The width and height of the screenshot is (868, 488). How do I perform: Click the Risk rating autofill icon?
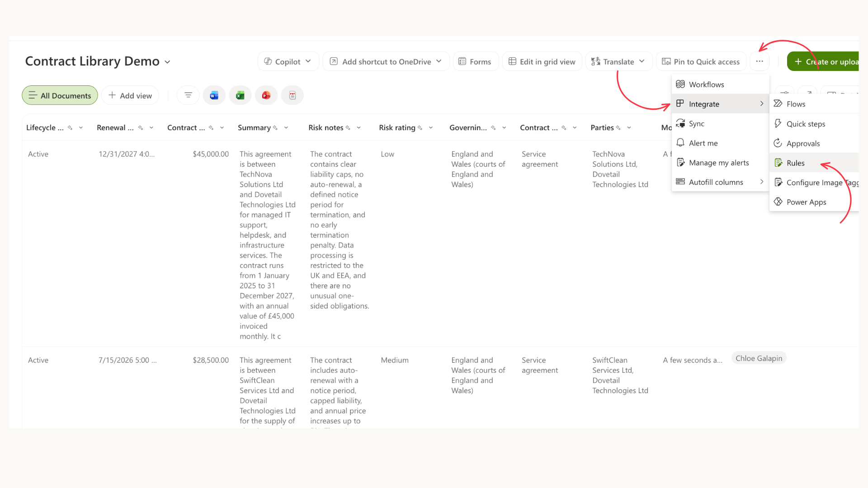(x=420, y=128)
